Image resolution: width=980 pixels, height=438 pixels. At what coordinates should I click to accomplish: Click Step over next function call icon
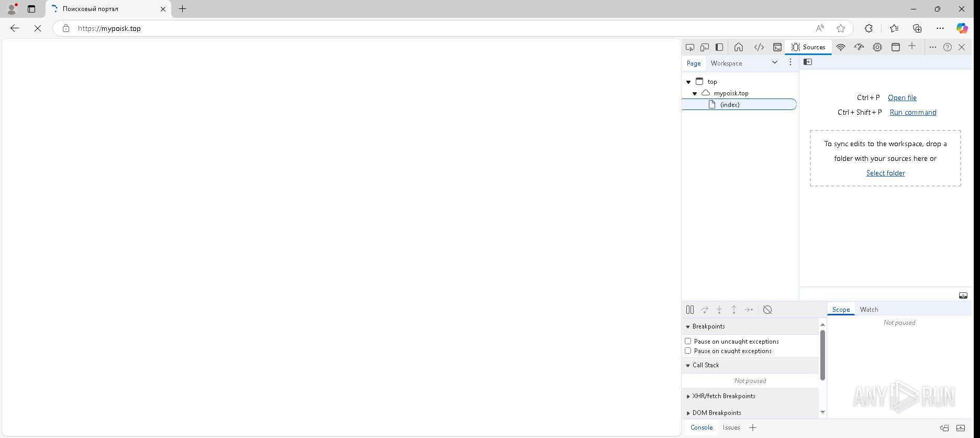click(705, 310)
